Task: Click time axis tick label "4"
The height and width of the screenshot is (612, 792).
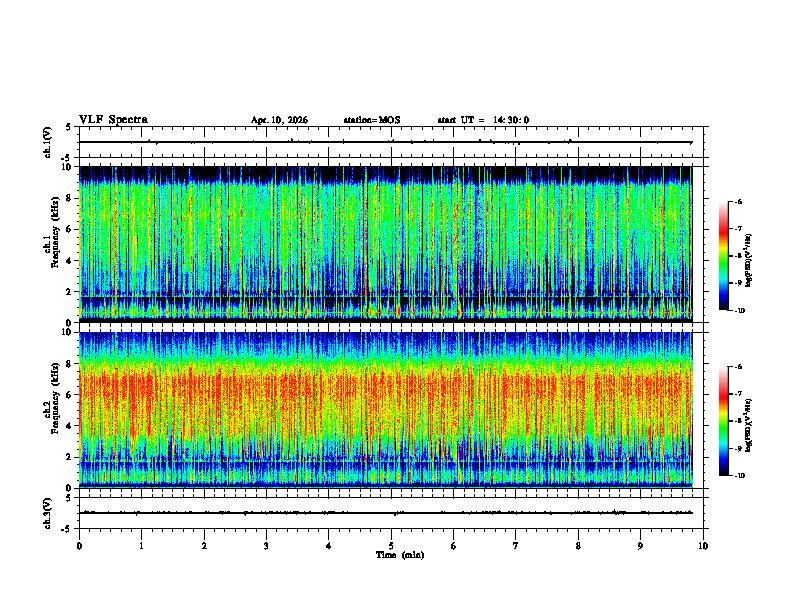Action: point(329,546)
